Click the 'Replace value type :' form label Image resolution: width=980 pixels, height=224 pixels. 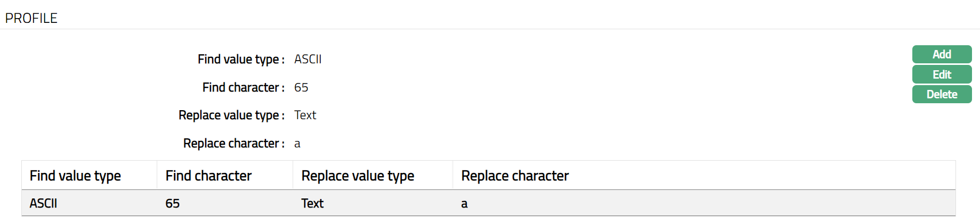coord(231,115)
